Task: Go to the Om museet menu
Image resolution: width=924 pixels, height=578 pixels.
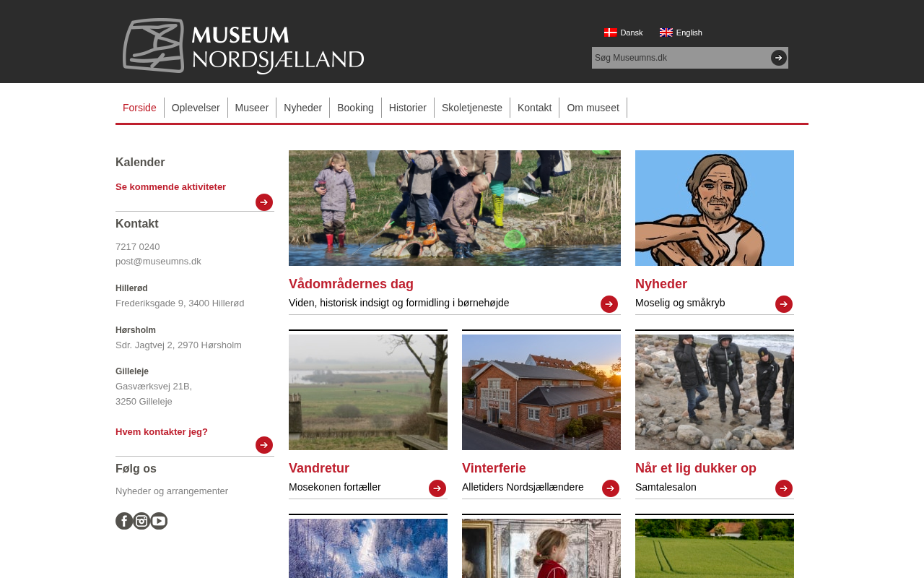Action: pyautogui.click(x=593, y=108)
